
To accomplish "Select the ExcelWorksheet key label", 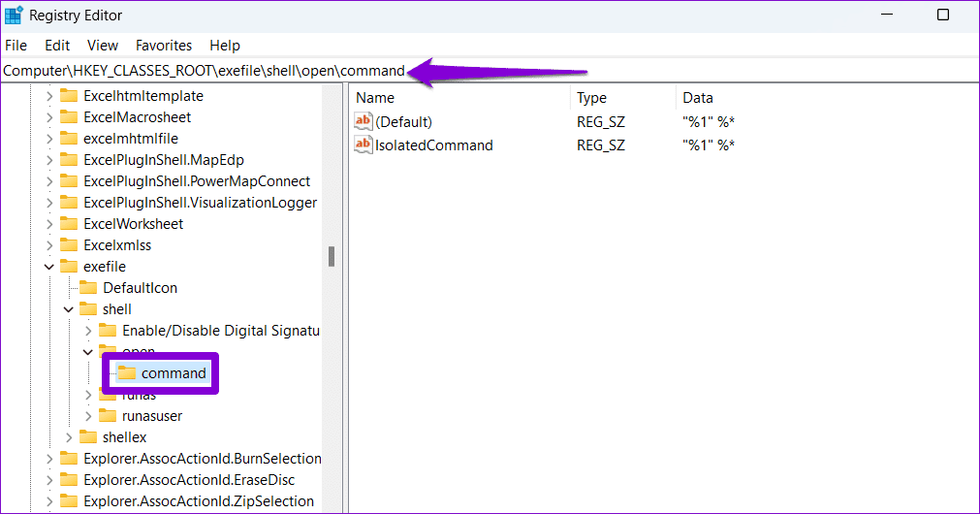I will click(x=133, y=224).
